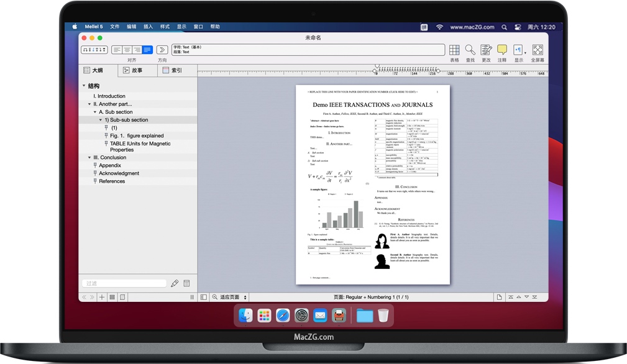The image size is (627, 364).
Task: Select I. Introduction in outline
Action: click(109, 96)
